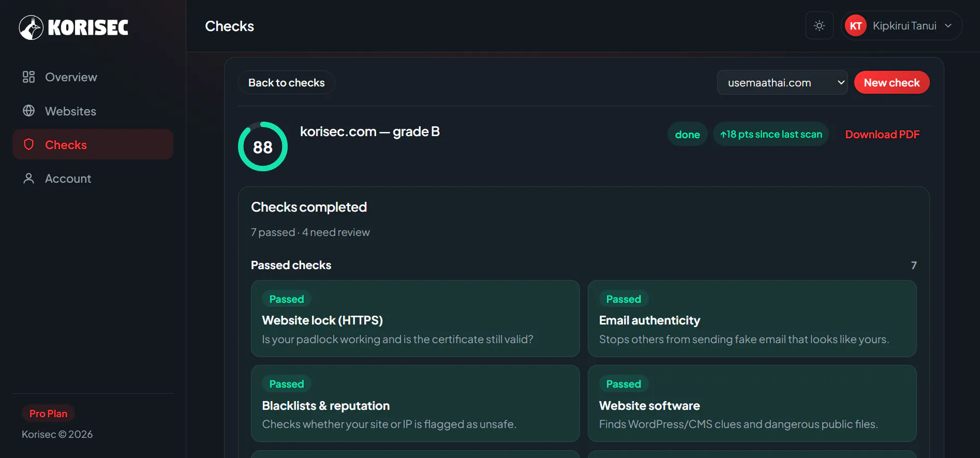Start a New check
This screenshot has height=458, width=980.
[x=892, y=83]
